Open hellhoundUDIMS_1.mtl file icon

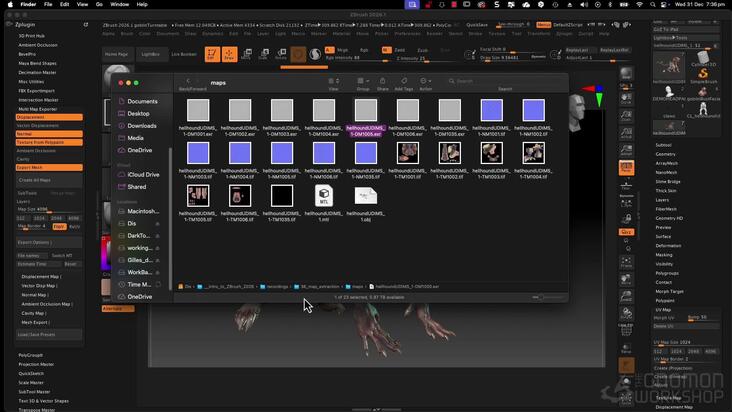pyautogui.click(x=324, y=196)
